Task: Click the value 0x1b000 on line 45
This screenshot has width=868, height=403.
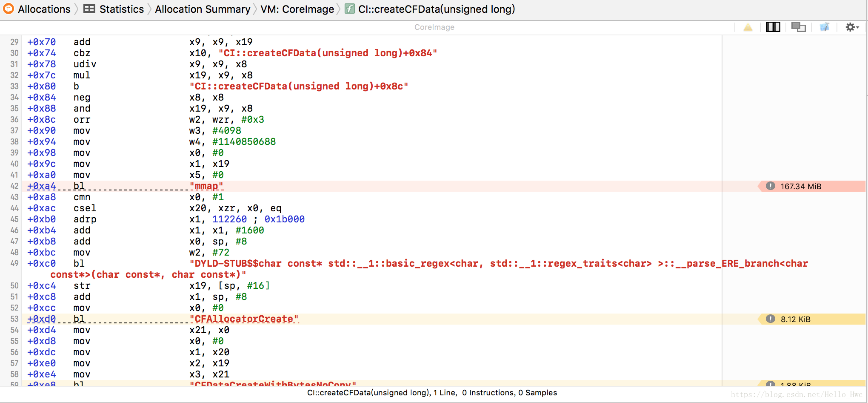Action: point(284,219)
